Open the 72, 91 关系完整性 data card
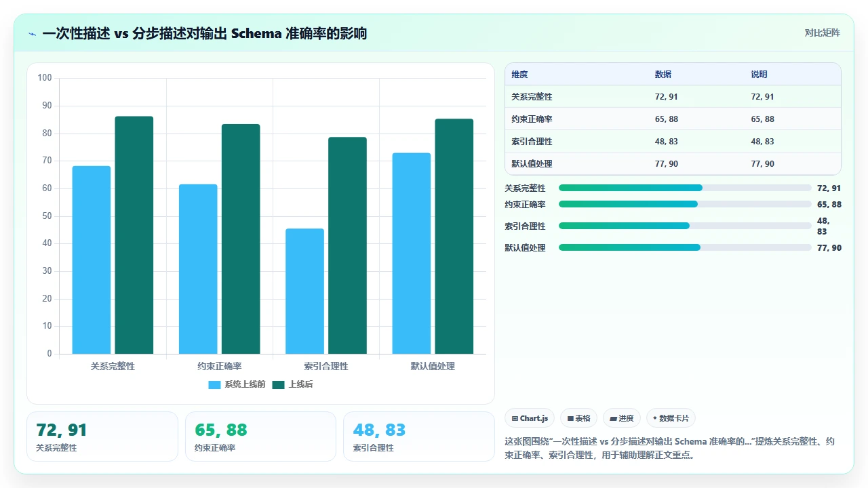Screen dimensions: 868x488 point(102,436)
